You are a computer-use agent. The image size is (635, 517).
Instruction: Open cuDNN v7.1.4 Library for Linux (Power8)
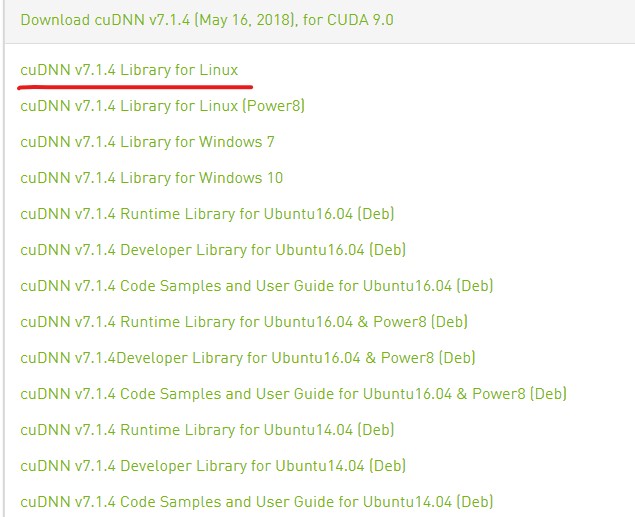(162, 106)
